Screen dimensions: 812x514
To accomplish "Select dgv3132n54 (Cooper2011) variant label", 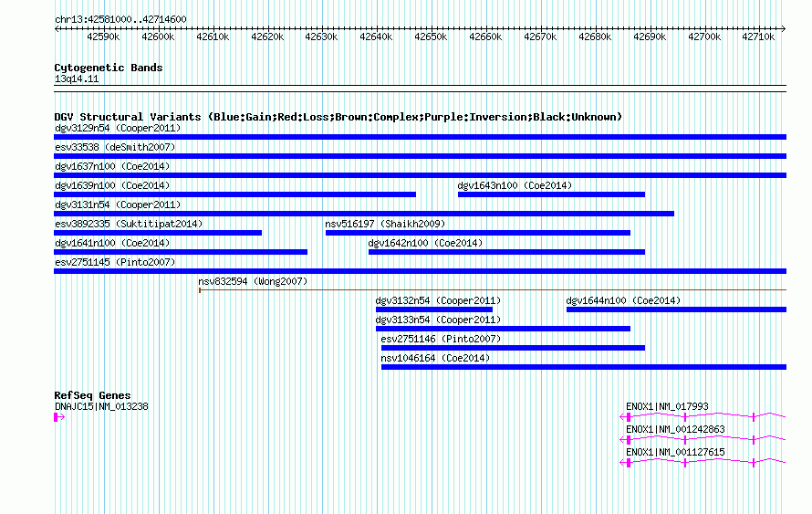I will (438, 300).
